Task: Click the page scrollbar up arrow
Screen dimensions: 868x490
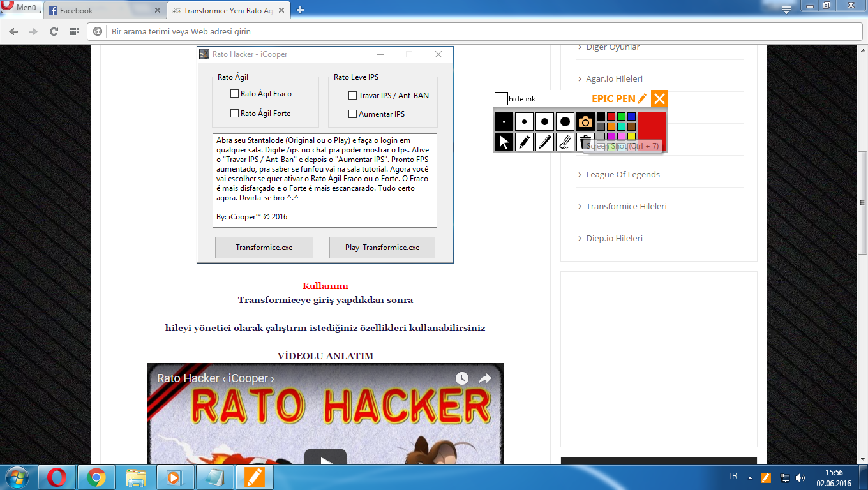Action: pos(862,50)
